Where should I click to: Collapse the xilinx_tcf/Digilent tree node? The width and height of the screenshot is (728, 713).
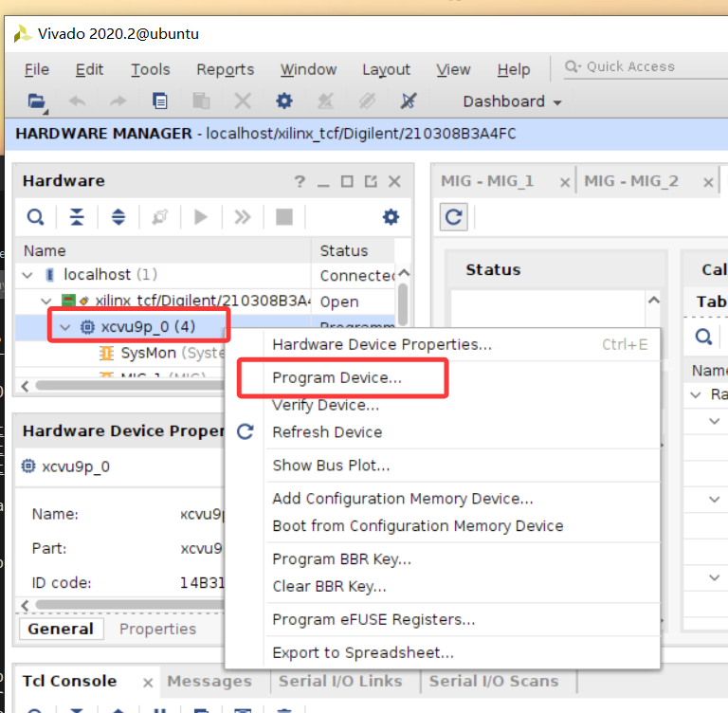[46, 301]
